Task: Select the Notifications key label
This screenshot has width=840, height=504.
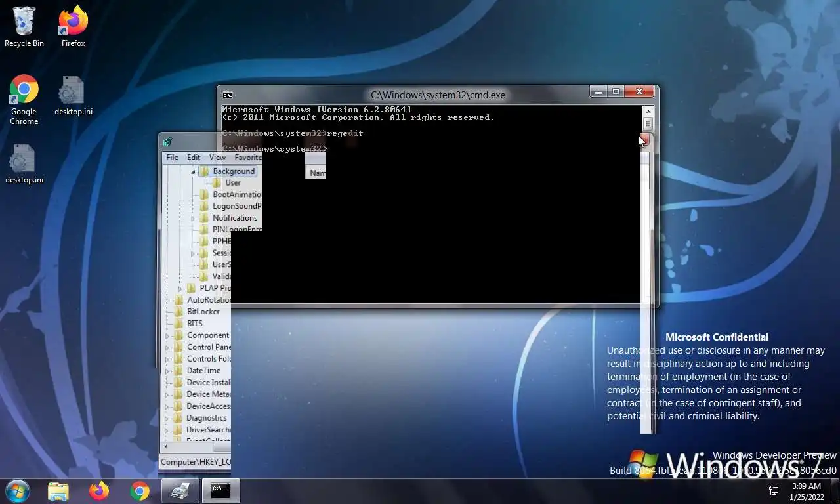Action: (x=235, y=218)
